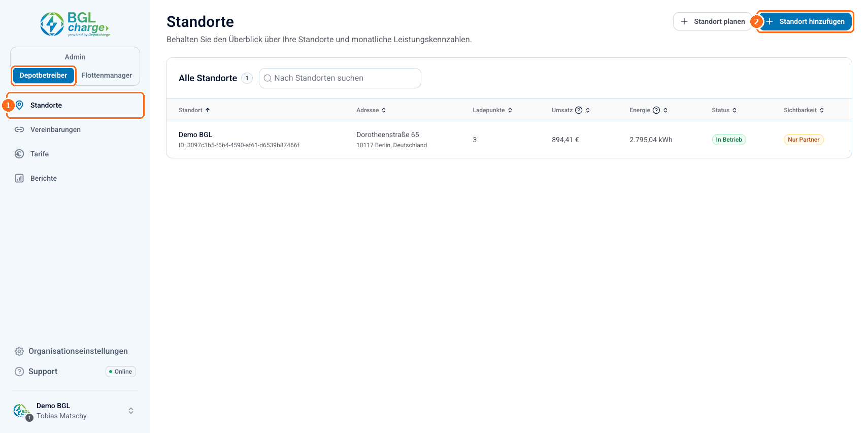Click the BGL charge logo
This screenshot has height=433, width=868.
(x=75, y=24)
